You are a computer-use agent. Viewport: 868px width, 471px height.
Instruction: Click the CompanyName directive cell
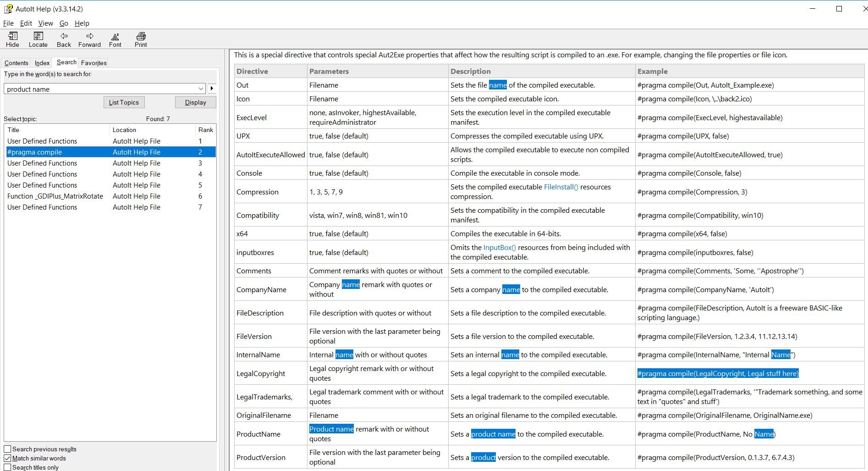(270, 290)
